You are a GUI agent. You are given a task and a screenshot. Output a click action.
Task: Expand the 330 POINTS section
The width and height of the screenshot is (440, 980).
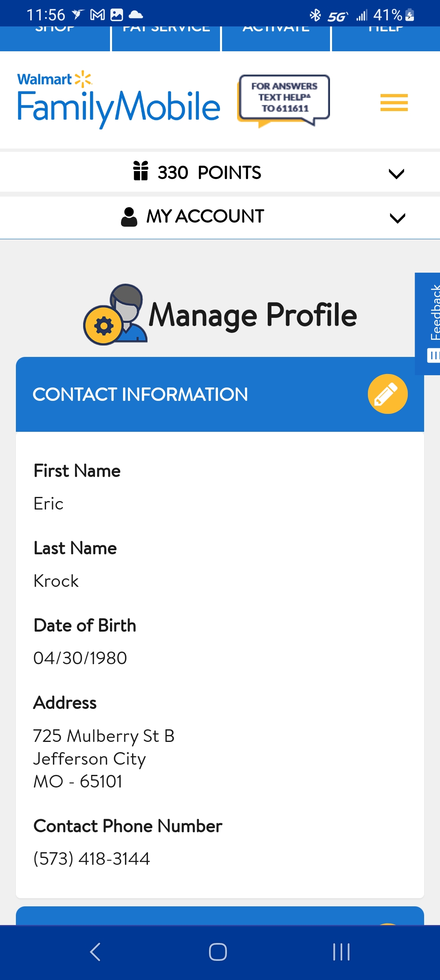(x=397, y=173)
